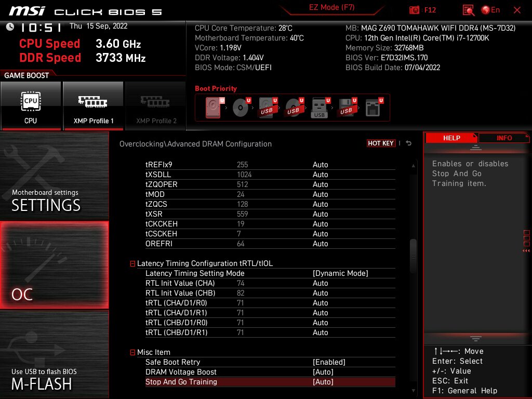Click the side panel expand arrows at right edge

(x=526, y=251)
